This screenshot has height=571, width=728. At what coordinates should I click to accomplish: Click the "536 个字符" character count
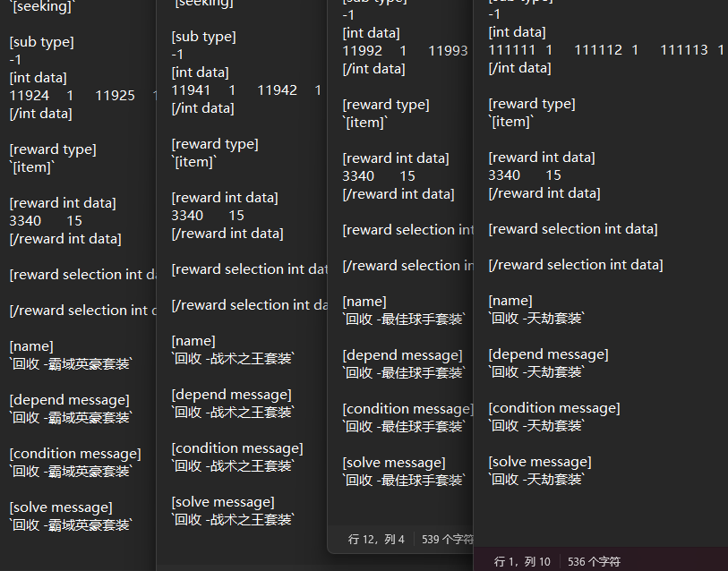pos(594,561)
